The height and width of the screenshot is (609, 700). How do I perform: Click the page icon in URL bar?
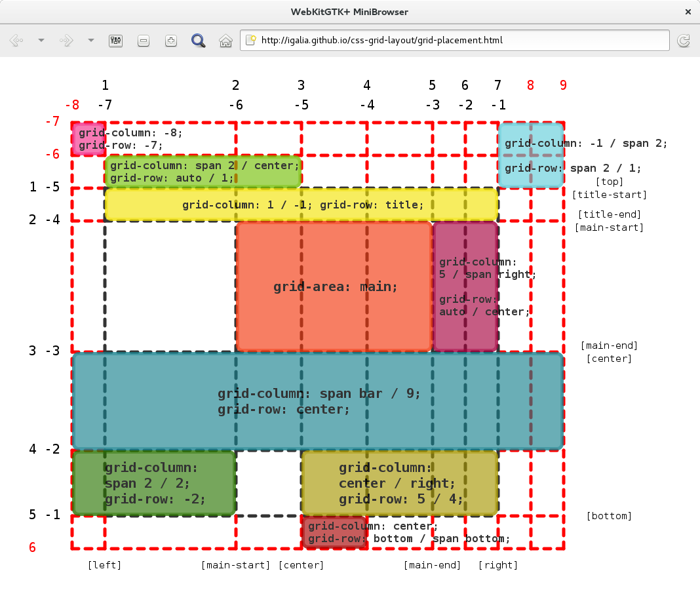(x=251, y=40)
